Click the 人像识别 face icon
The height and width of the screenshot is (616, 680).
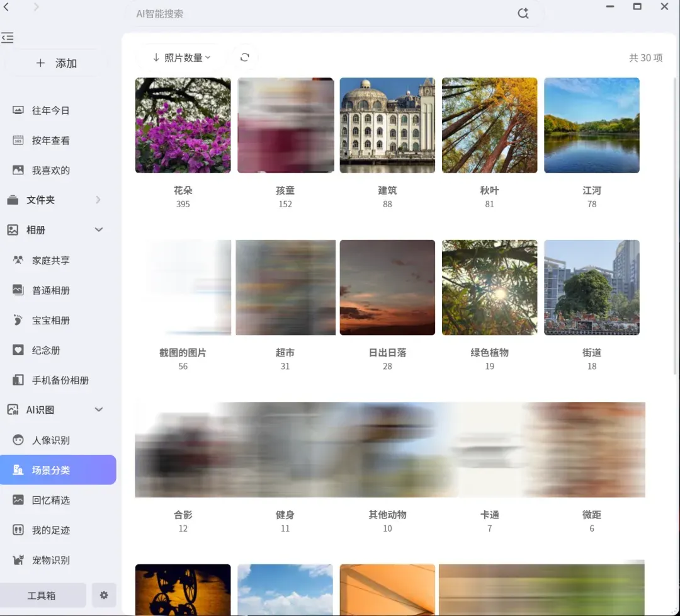tap(18, 440)
